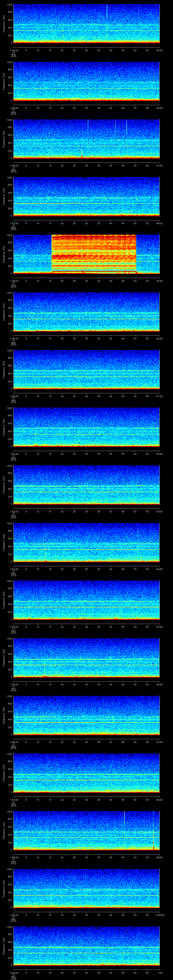Screen dimensions: 173x980
Task: Click the 1:44:00 start time label
Action: pos(14,50)
